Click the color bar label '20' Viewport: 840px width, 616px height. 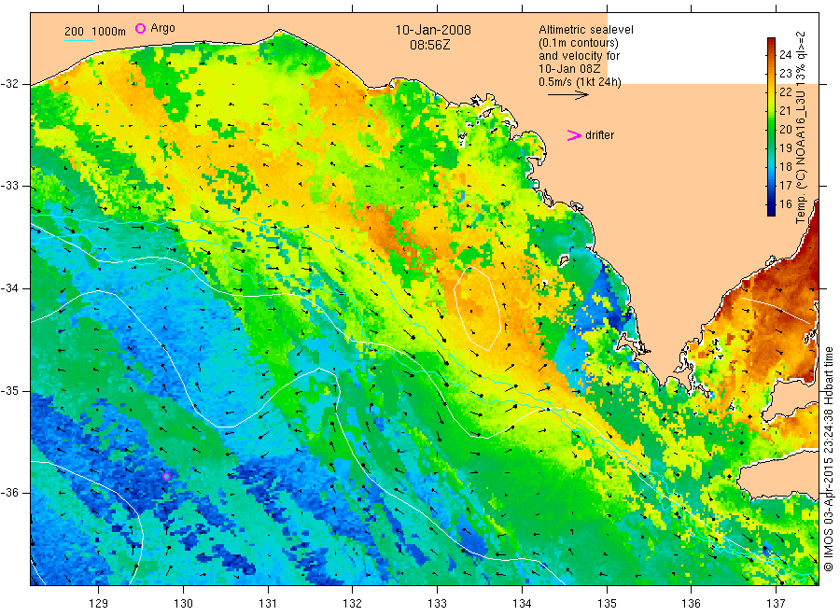(x=785, y=129)
